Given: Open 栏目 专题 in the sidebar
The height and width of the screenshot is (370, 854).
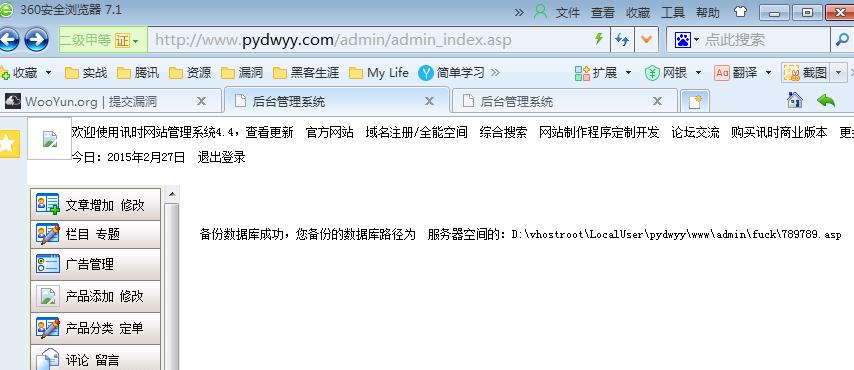Looking at the screenshot, I should click(x=96, y=234).
